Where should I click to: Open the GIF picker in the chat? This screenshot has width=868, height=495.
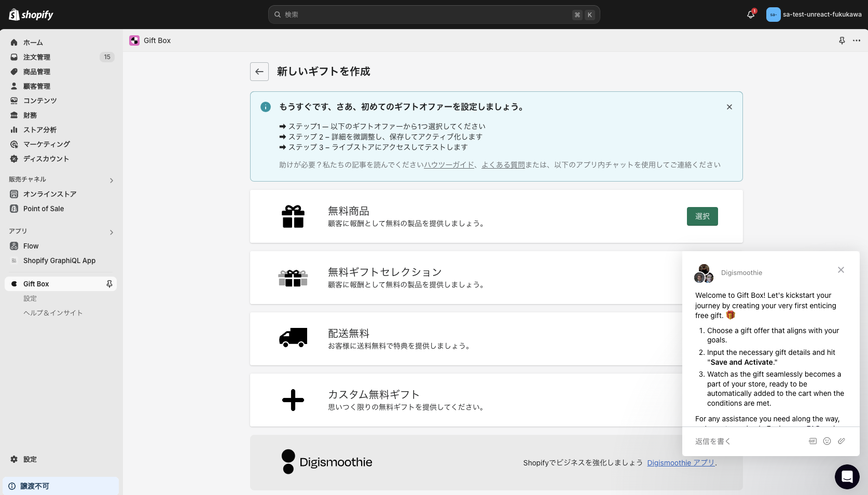point(812,441)
